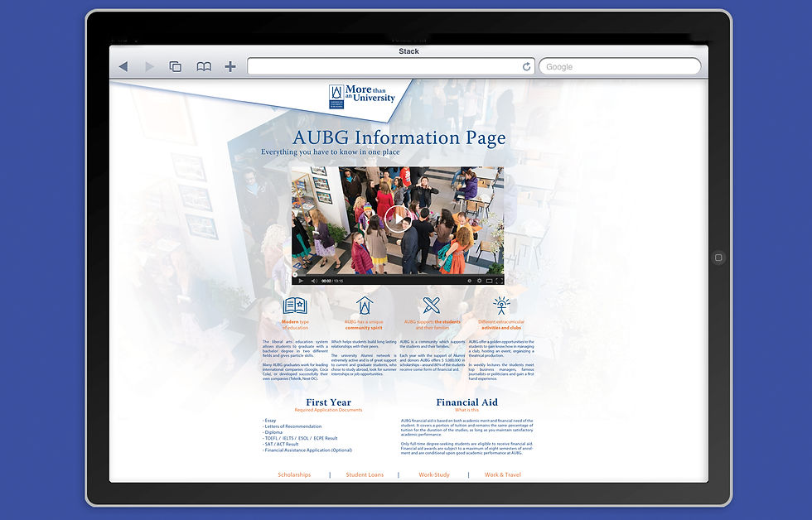Viewport: 812px width, 520px height.
Task: Click the small play button in video controls
Action: point(300,281)
